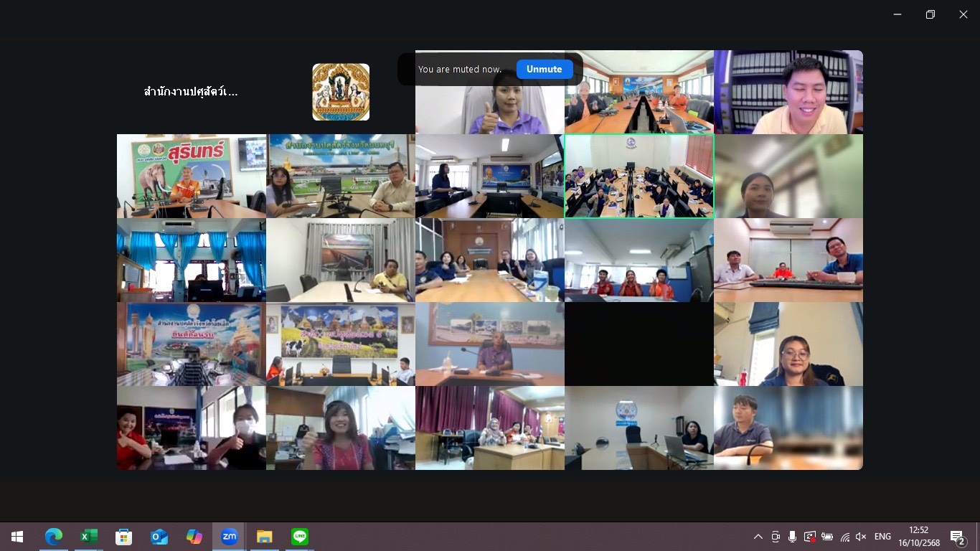
Task: Click the Windows Start button
Action: click(17, 537)
